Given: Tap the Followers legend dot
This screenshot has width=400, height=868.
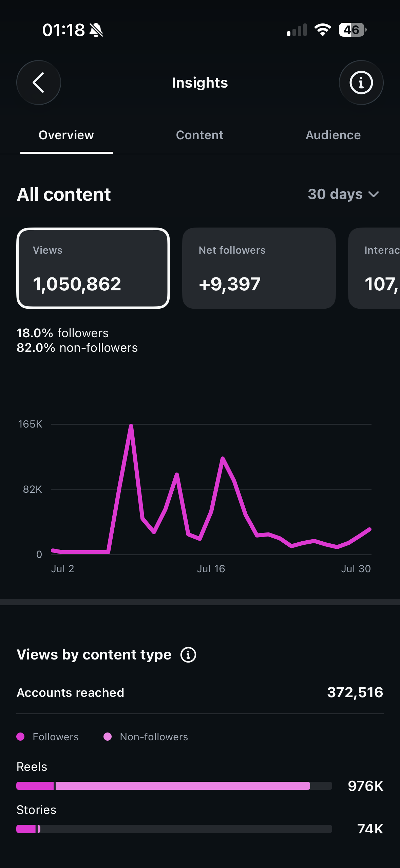Looking at the screenshot, I should click(20, 737).
